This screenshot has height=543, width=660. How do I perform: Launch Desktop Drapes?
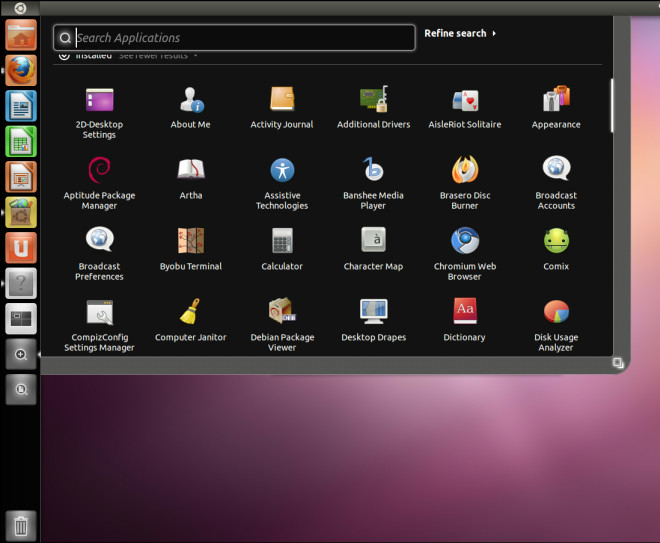pos(373,320)
